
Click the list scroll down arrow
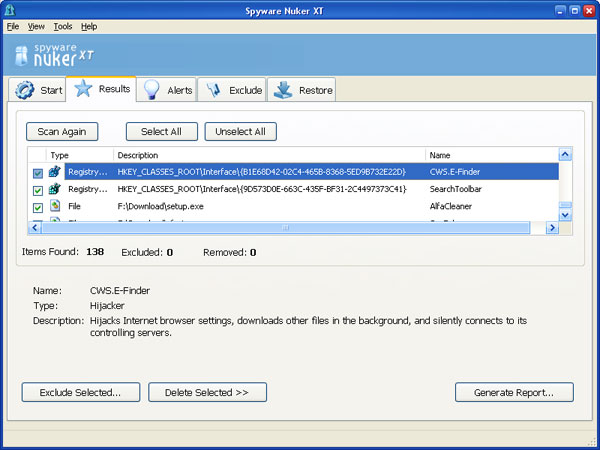tap(565, 215)
